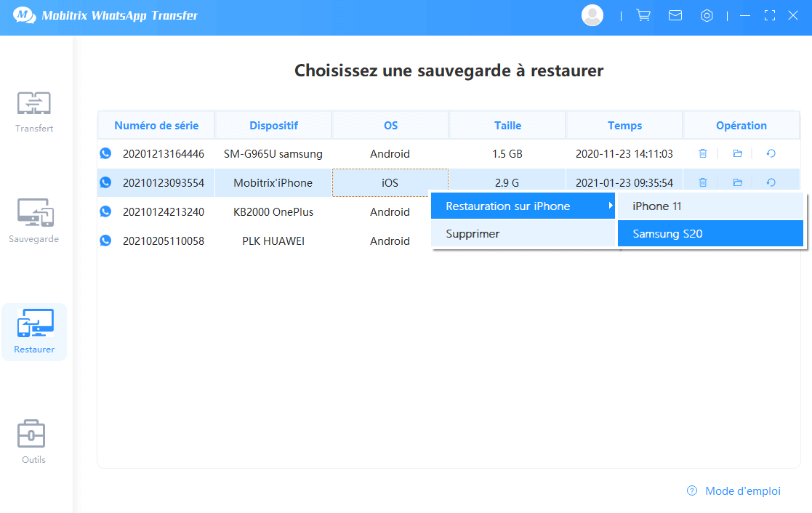Screen dimensions: 812x513
Task: Open the settings gear icon
Action: [x=707, y=15]
